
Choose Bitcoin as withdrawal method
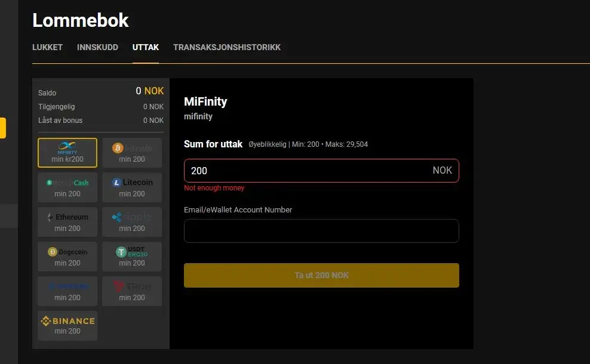[x=132, y=153]
